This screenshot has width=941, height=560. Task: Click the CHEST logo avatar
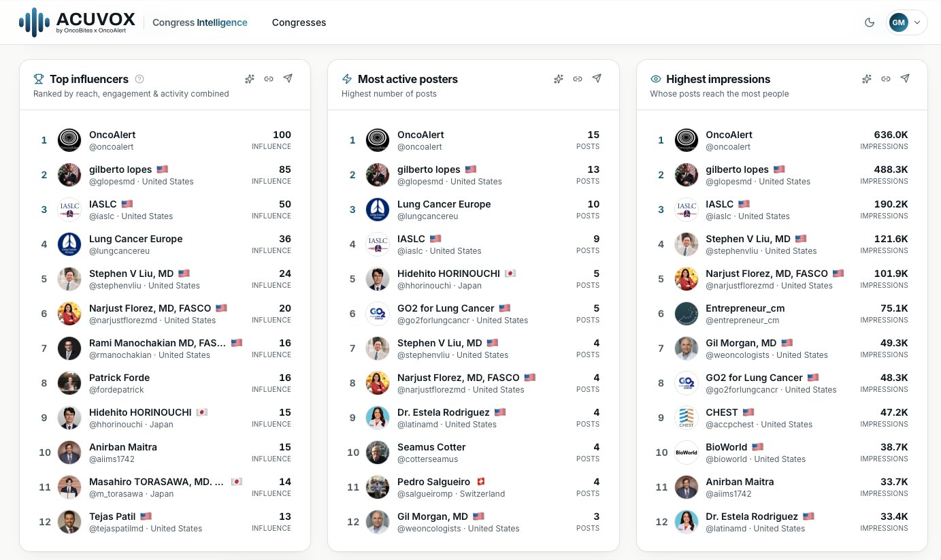tap(687, 418)
